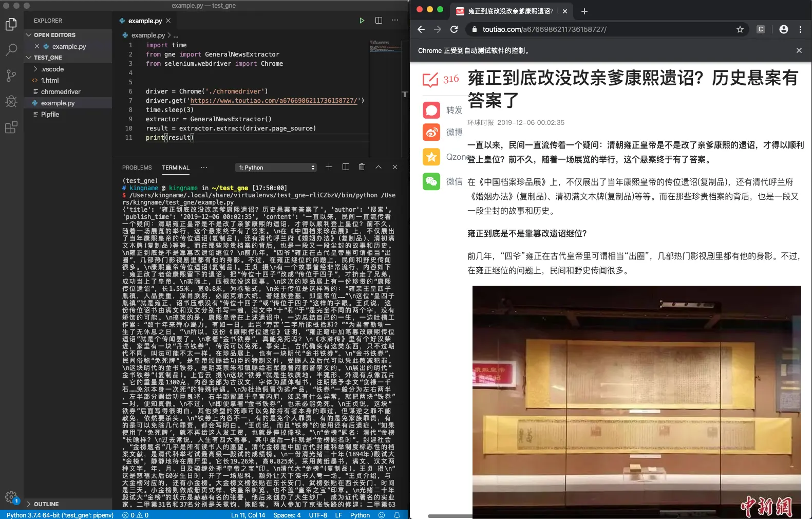Reload the toutiao page
812x519 pixels.
point(454,29)
